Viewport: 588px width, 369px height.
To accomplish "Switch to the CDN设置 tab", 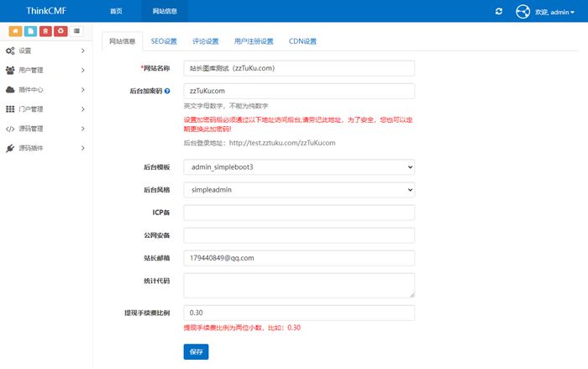I will click(x=302, y=40).
